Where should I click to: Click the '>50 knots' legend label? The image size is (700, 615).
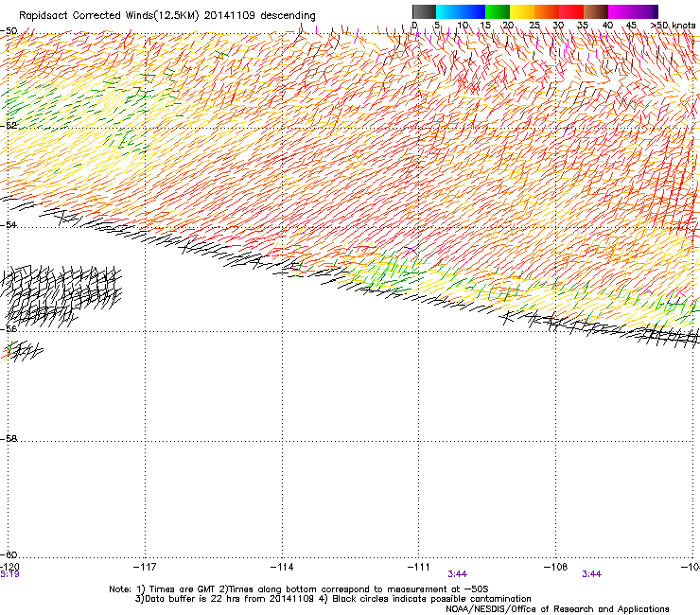(x=673, y=25)
